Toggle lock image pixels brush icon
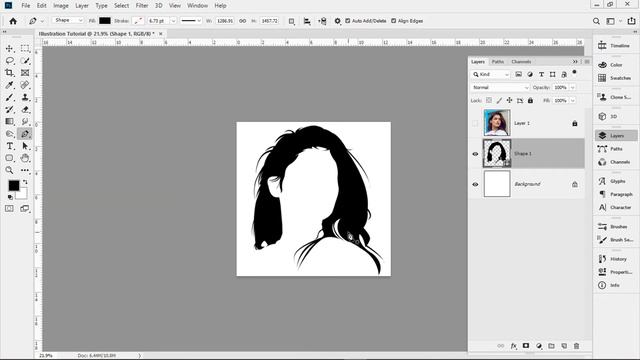Viewport: 640px width, 360px height. coord(499,100)
